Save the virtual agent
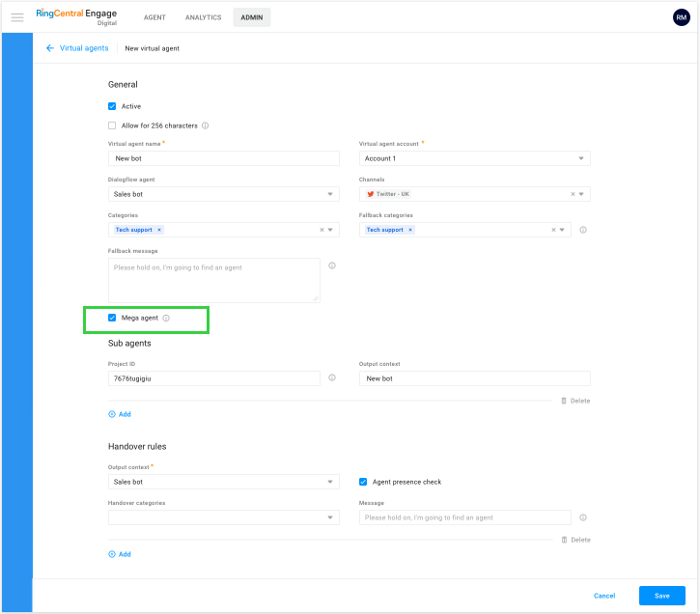Viewport: 700px width, 614px height. [x=662, y=596]
